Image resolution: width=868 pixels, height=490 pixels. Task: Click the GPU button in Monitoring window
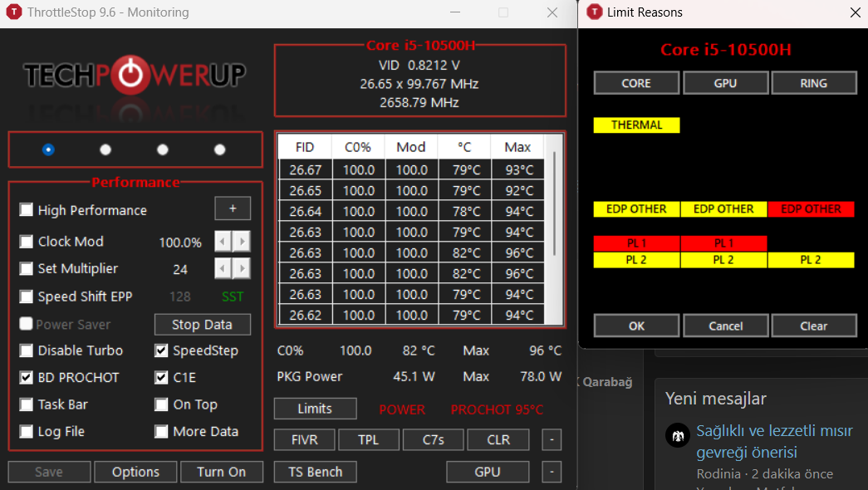tap(488, 472)
